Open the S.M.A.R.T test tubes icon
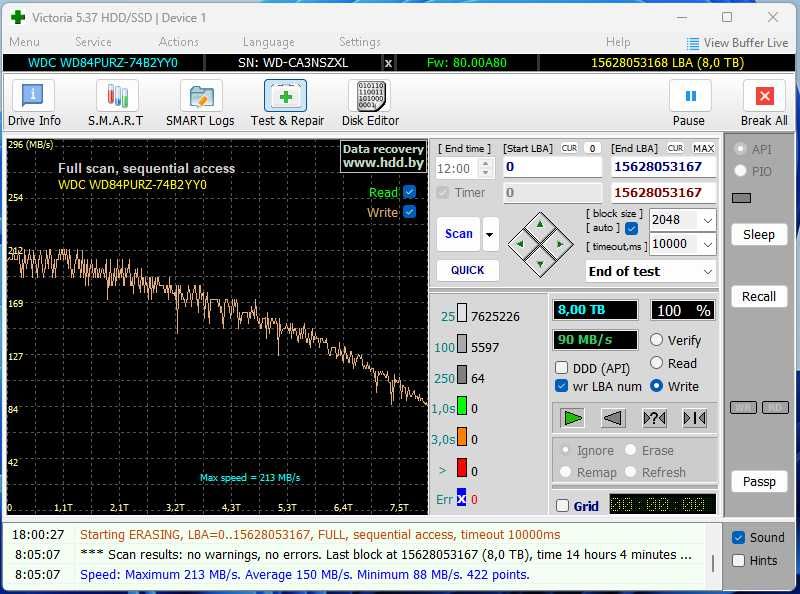The image size is (800, 594). point(117,95)
